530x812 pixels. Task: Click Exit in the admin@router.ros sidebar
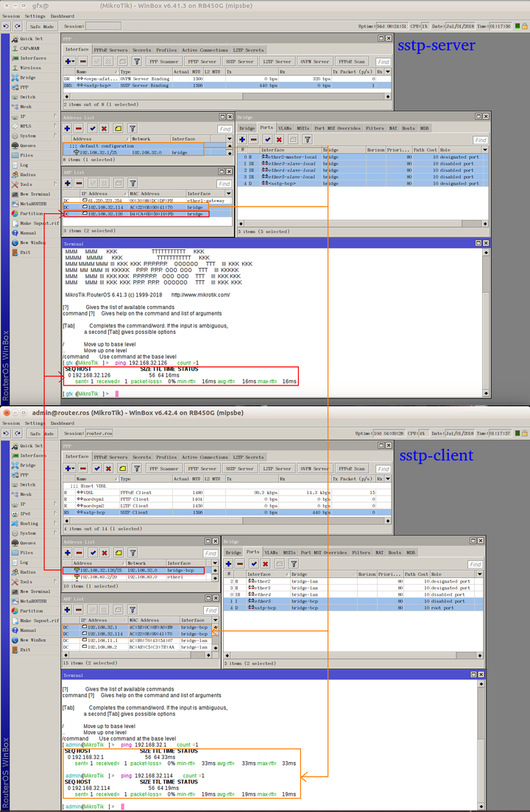point(25,649)
